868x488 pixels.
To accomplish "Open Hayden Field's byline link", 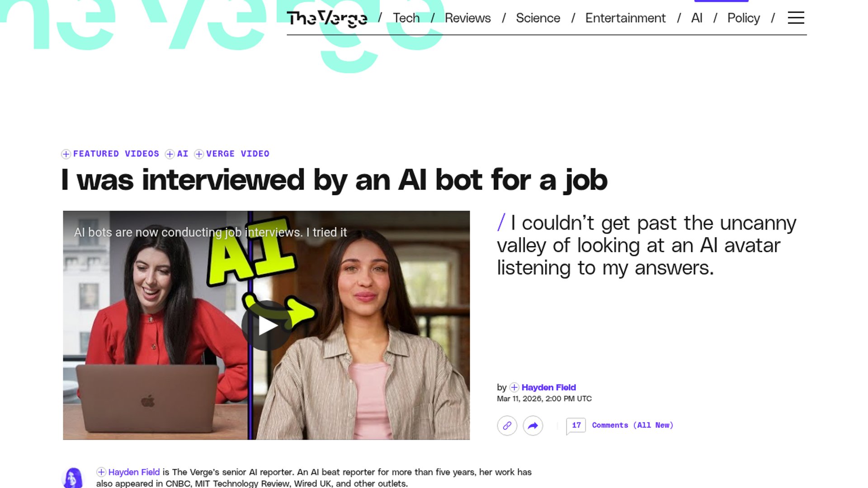I will tap(548, 387).
